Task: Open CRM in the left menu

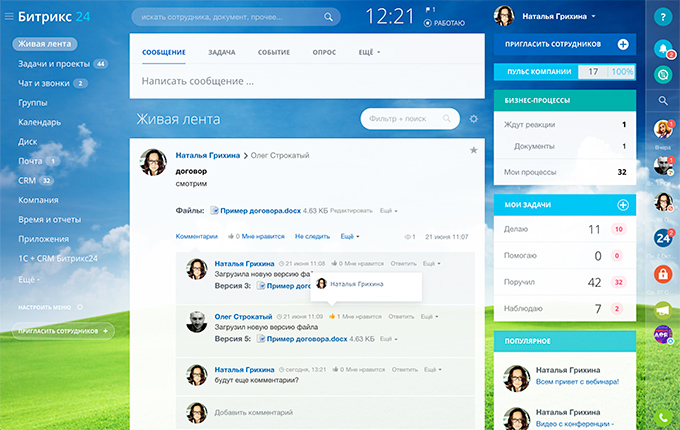Action: tap(27, 180)
